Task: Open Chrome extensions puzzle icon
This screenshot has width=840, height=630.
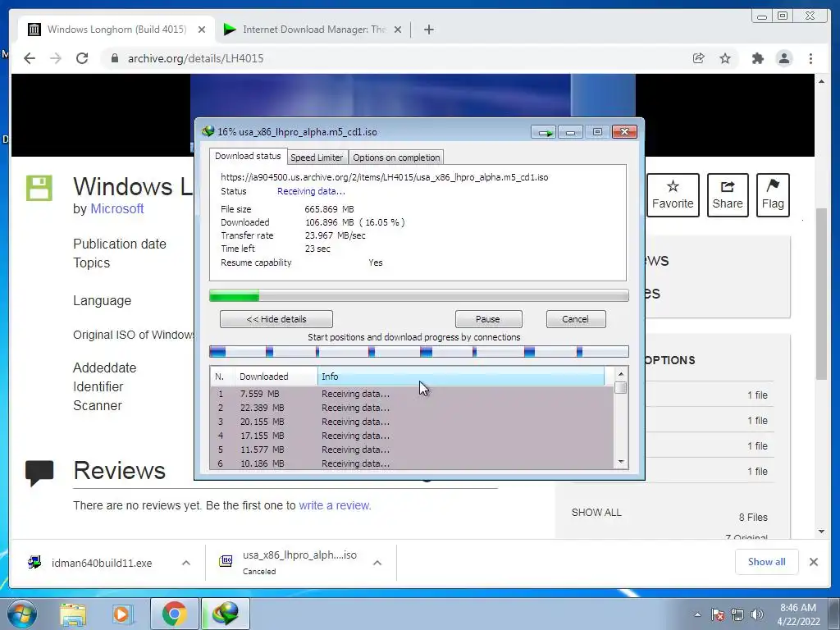Action: click(x=757, y=58)
